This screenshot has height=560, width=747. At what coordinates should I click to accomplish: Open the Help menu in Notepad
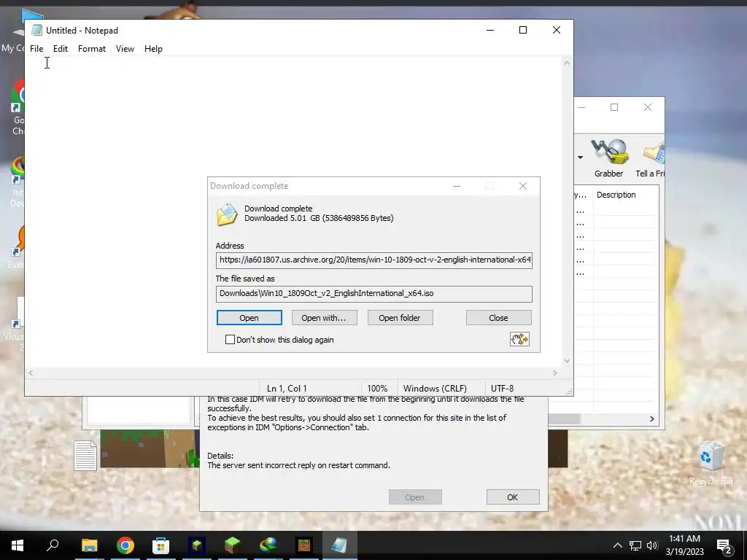point(153,49)
